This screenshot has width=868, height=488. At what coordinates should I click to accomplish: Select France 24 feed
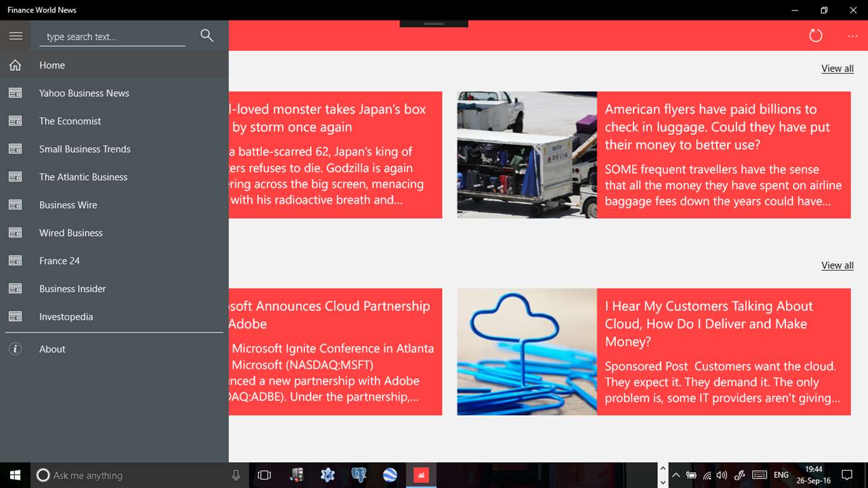115,261
